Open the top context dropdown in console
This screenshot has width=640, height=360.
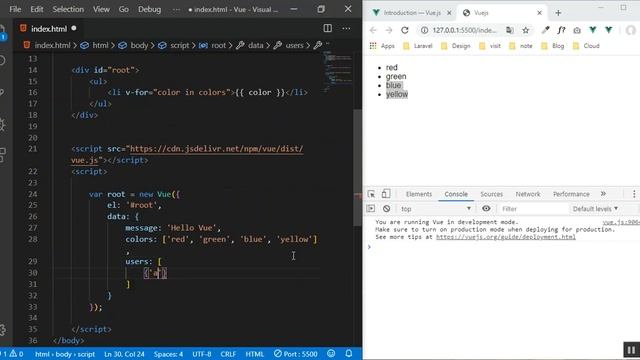(436, 209)
